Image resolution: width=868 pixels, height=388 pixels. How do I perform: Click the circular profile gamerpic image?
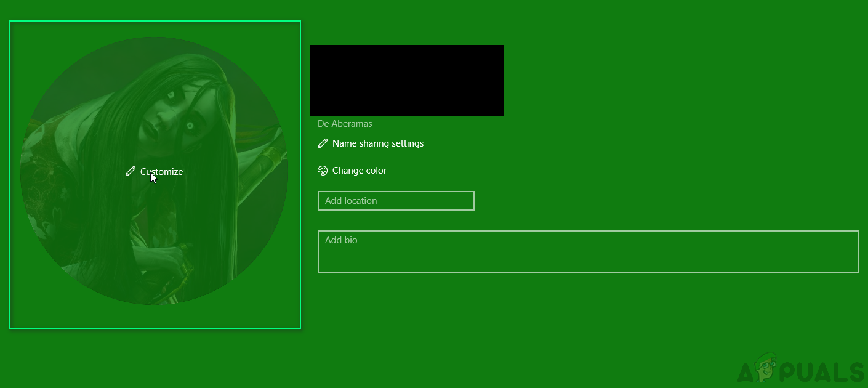click(x=155, y=171)
